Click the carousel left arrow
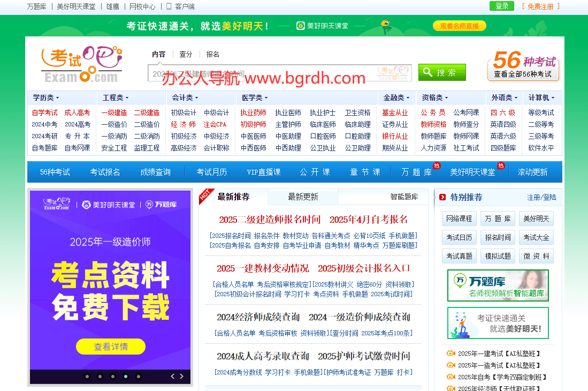 172,377
